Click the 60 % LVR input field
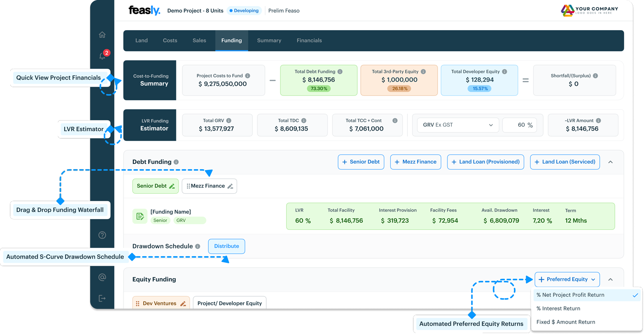This screenshot has width=644, height=334. [520, 125]
